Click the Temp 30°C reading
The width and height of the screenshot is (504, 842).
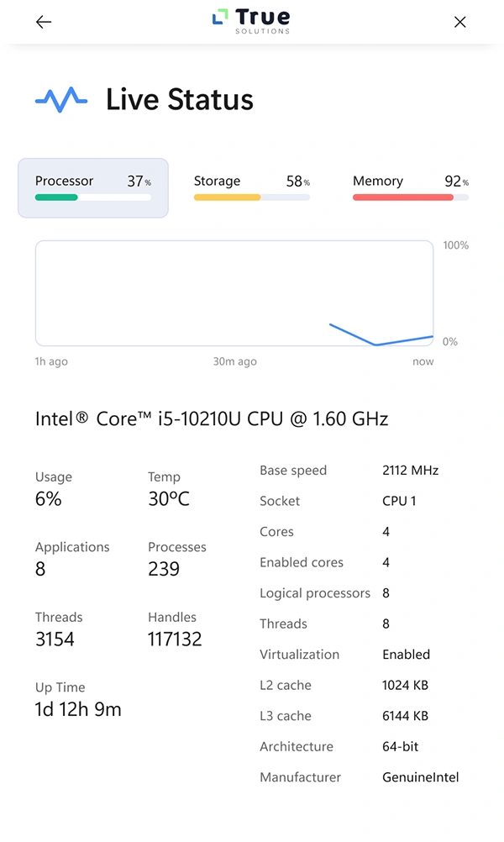[x=169, y=498]
